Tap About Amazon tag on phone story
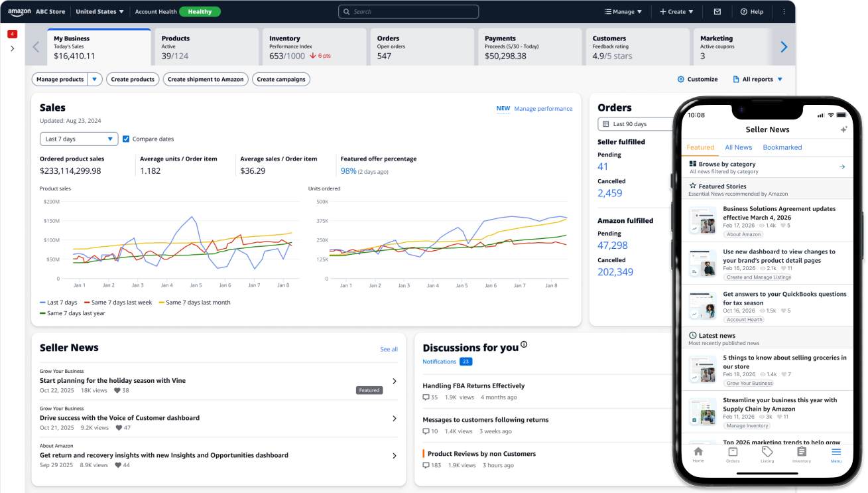The height and width of the screenshot is (493, 868). pyautogui.click(x=743, y=234)
